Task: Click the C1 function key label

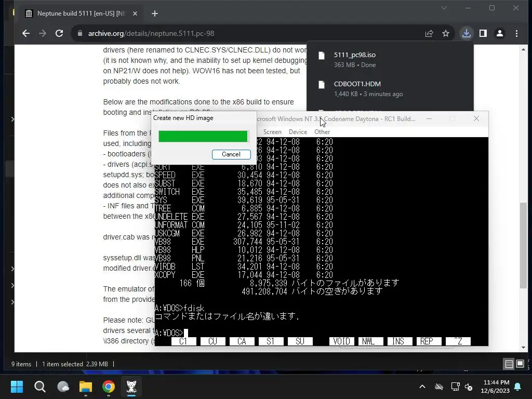Action: (x=183, y=341)
